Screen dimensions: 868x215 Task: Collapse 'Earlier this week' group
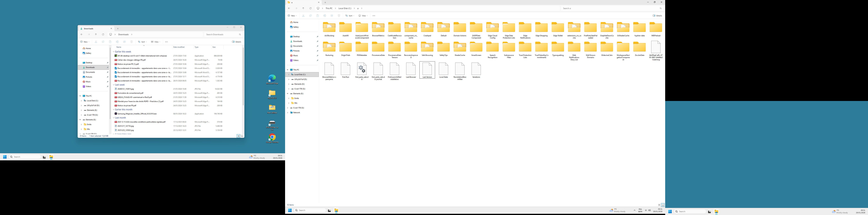pos(114,52)
